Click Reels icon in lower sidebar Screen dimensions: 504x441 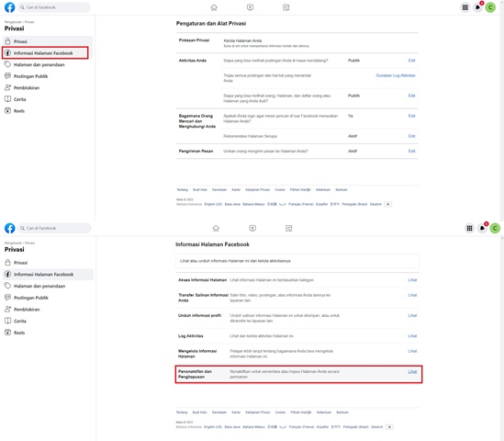pyautogui.click(x=7, y=333)
